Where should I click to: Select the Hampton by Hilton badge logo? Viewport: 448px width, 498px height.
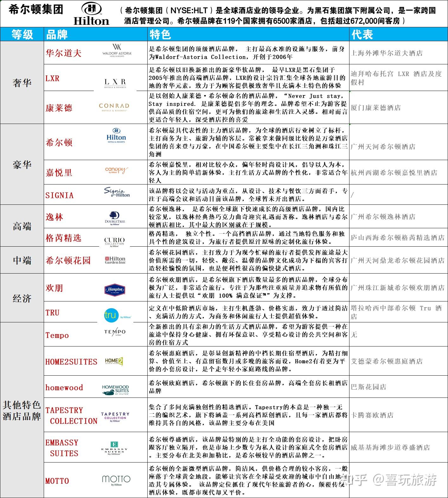click(115, 290)
